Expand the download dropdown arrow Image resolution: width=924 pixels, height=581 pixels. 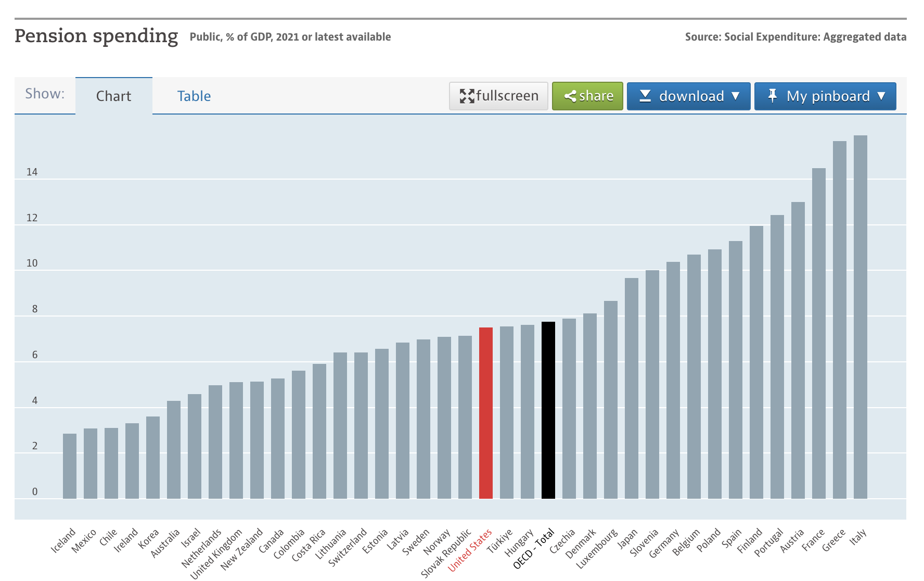coord(736,96)
